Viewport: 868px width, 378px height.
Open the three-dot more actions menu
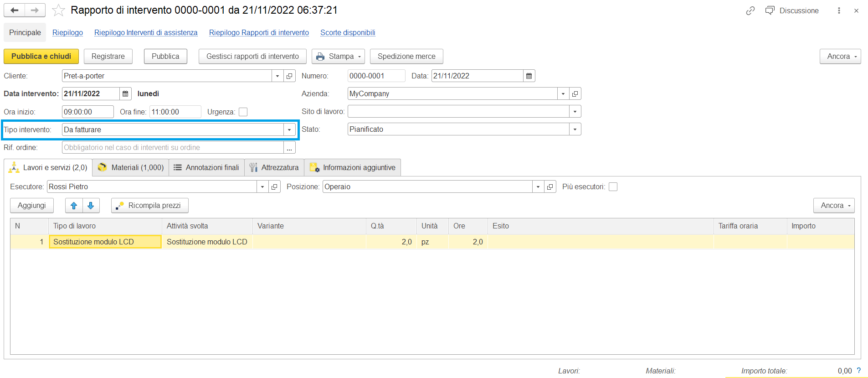coord(839,10)
